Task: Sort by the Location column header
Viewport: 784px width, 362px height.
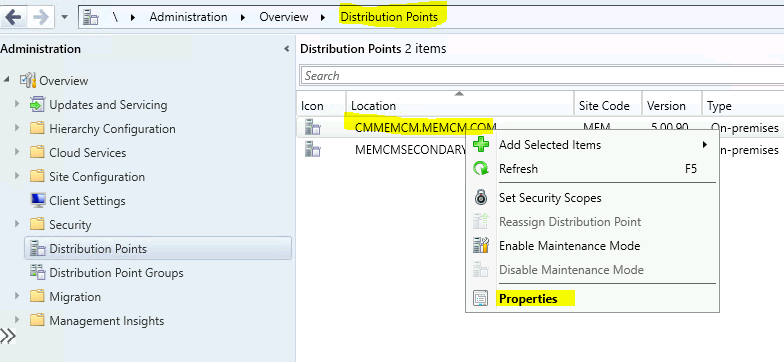Action: 460,106
